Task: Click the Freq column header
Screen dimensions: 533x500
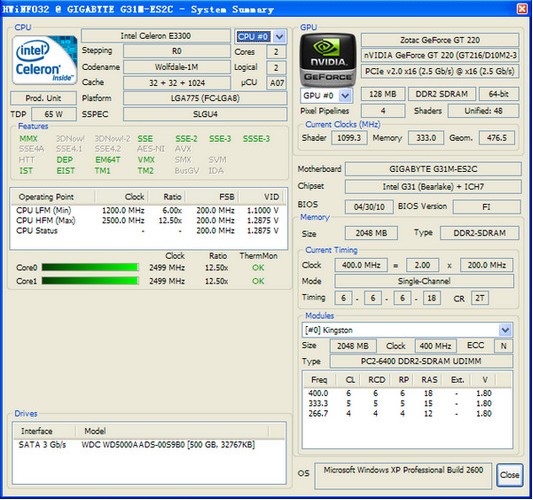Action: [319, 380]
